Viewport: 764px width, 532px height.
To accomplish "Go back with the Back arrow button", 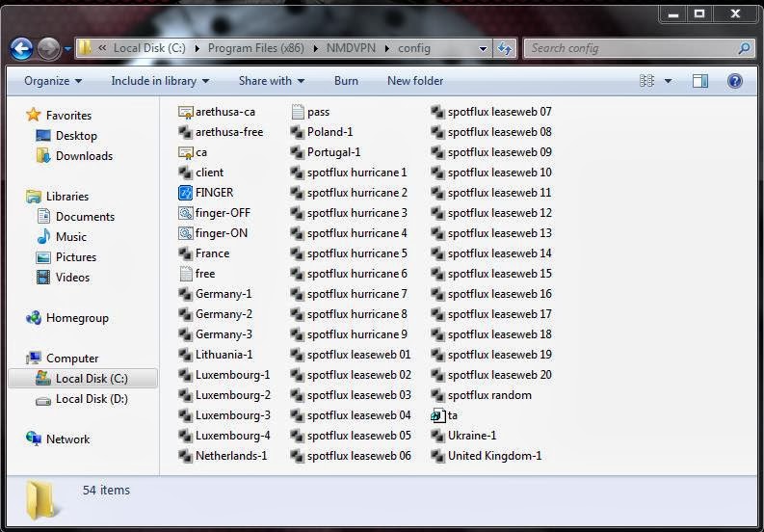I will pos(21,49).
